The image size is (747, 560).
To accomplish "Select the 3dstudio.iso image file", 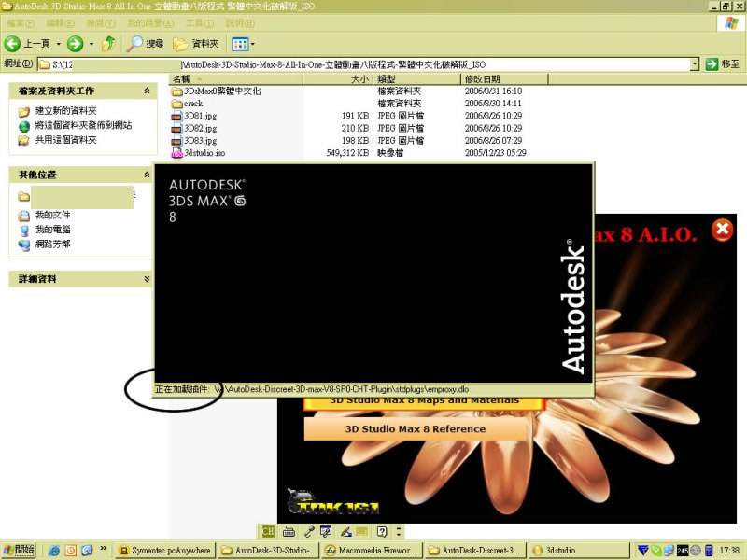I will click(198, 153).
